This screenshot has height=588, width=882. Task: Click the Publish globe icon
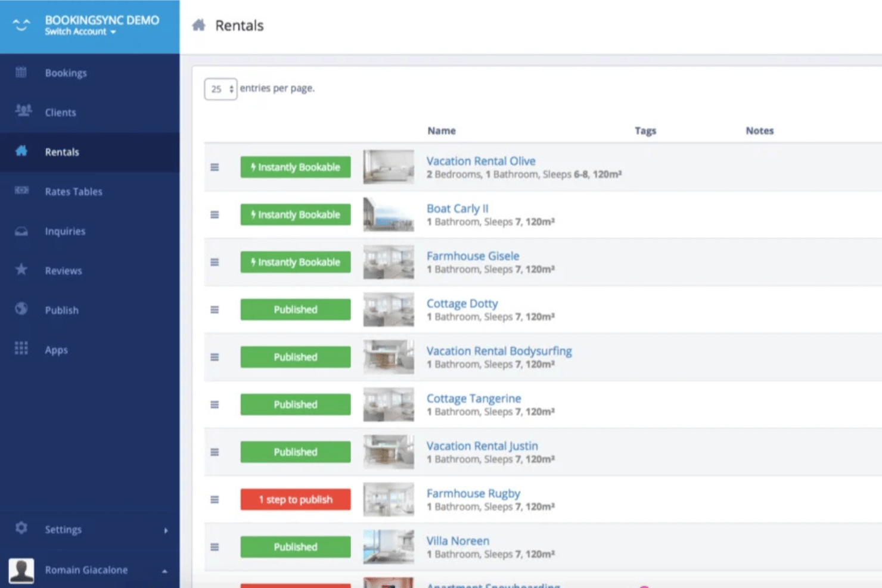coord(21,309)
